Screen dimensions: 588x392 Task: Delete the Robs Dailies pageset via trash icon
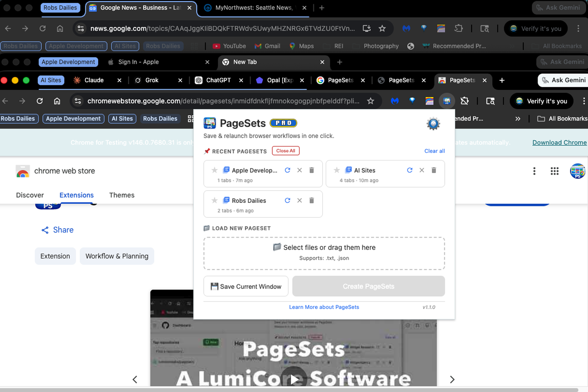312,201
